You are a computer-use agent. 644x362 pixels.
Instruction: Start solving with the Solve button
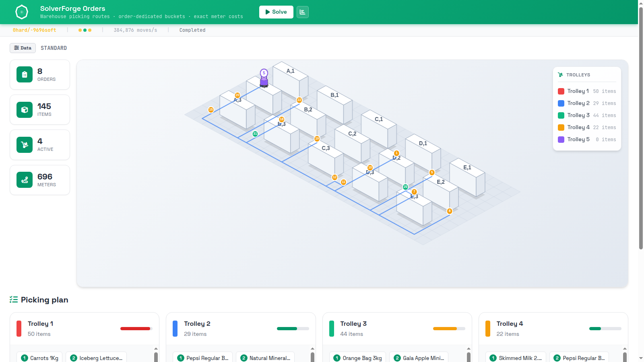(276, 12)
